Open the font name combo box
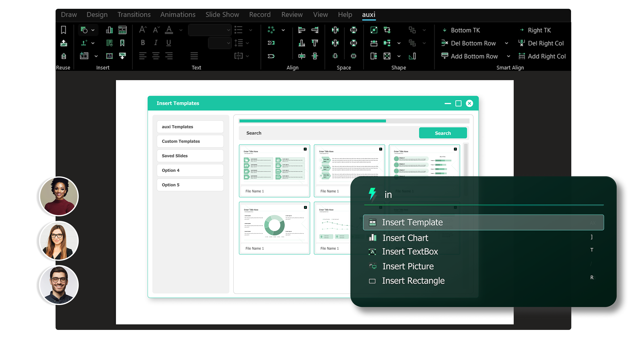644x350 pixels. click(x=210, y=30)
